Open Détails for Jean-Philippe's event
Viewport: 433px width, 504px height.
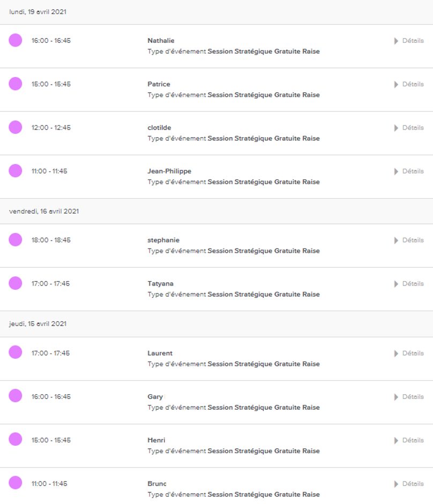pos(409,171)
